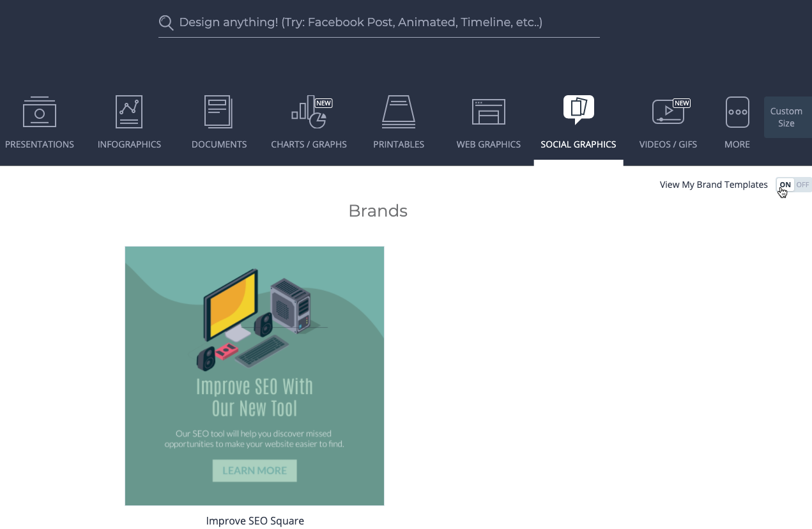The width and height of the screenshot is (812, 529).
Task: Open the Printables tab label
Action: (399, 144)
